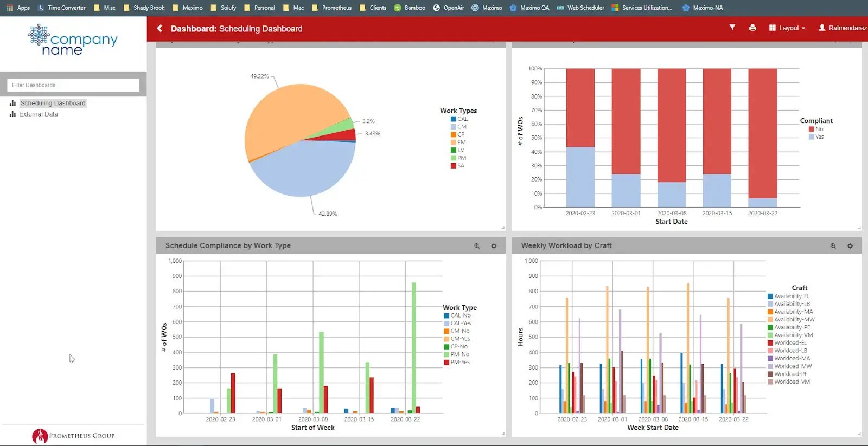
Task: Select Scheduling Dashboard in sidebar
Action: pos(53,103)
